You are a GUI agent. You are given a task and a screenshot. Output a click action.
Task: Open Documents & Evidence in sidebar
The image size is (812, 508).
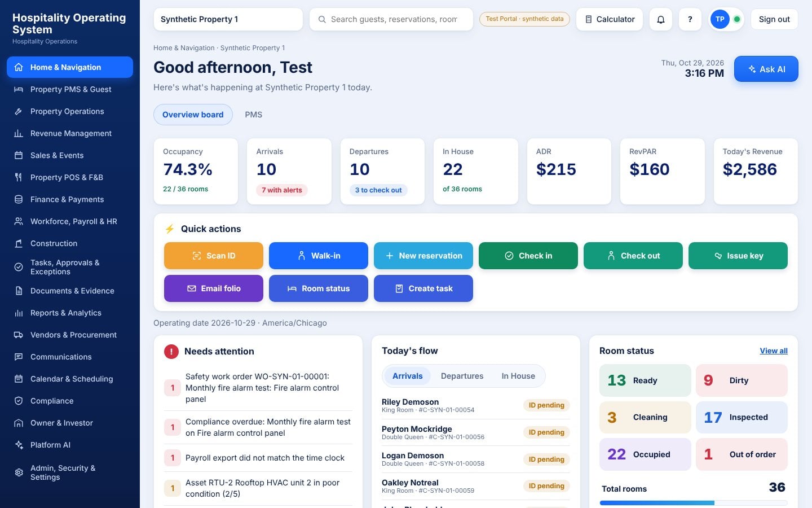coord(70,291)
